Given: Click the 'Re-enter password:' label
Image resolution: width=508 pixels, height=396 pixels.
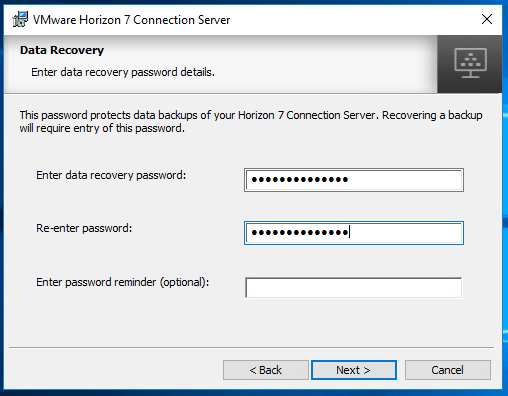Looking at the screenshot, I should coord(84,228).
